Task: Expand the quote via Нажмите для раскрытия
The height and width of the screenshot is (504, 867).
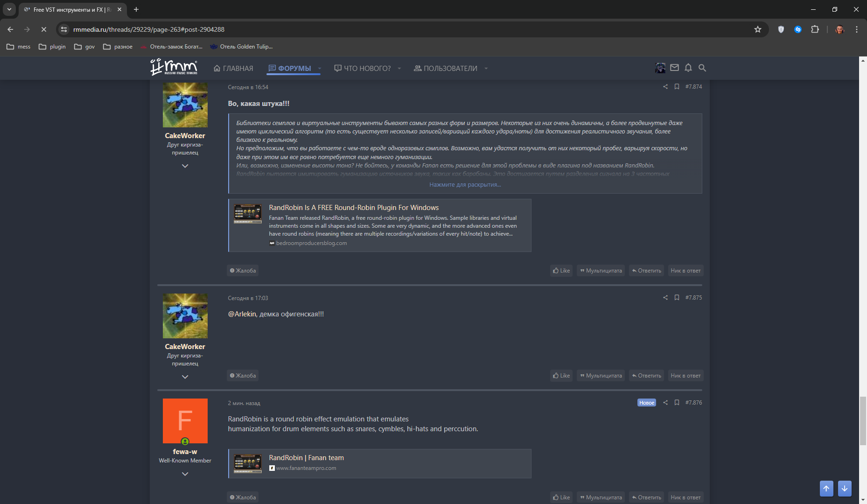Action: (x=465, y=185)
